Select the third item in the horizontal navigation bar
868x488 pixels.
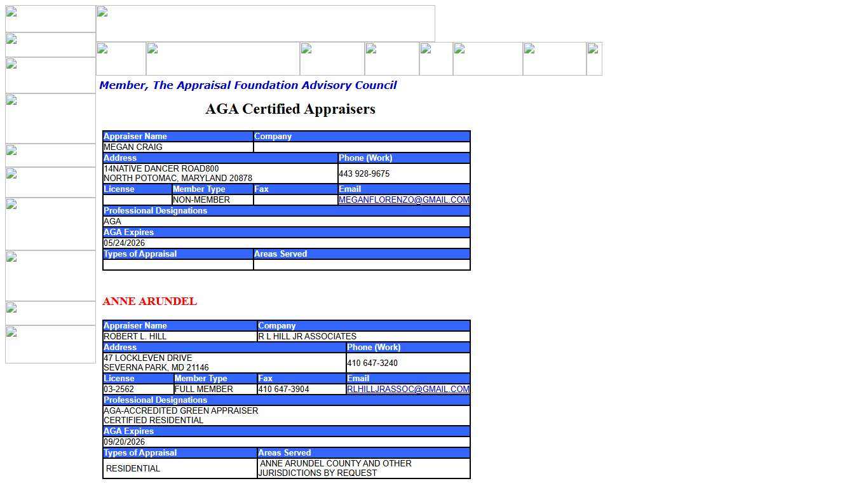click(x=332, y=58)
